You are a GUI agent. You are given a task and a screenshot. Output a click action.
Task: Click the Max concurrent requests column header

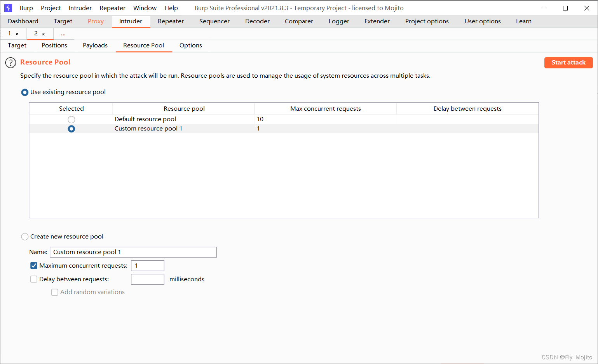coord(326,109)
